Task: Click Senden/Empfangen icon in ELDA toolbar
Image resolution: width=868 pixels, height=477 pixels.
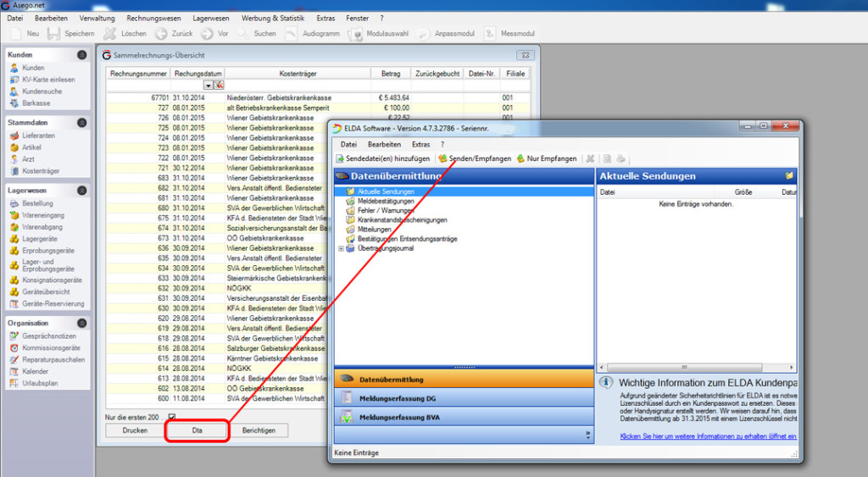Action: pyautogui.click(x=442, y=158)
